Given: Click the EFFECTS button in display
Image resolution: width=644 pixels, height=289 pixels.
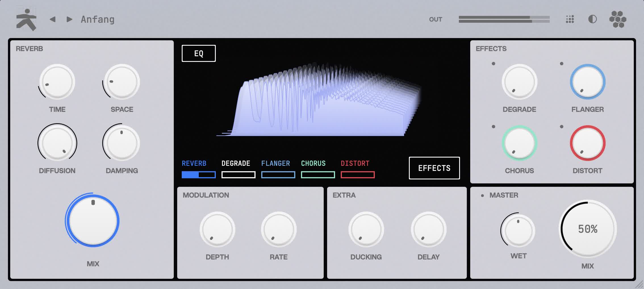Looking at the screenshot, I should [434, 168].
